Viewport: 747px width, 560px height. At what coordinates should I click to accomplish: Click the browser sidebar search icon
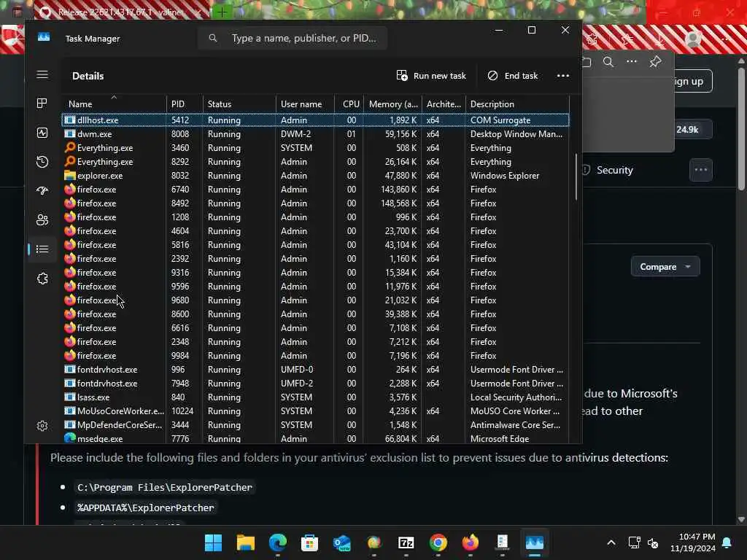tap(608, 62)
